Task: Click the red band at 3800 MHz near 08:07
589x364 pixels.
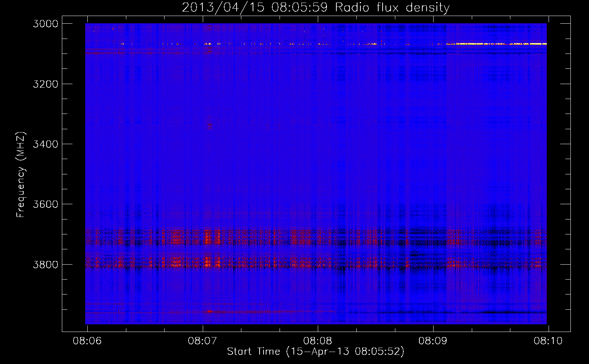Action: tap(207, 262)
